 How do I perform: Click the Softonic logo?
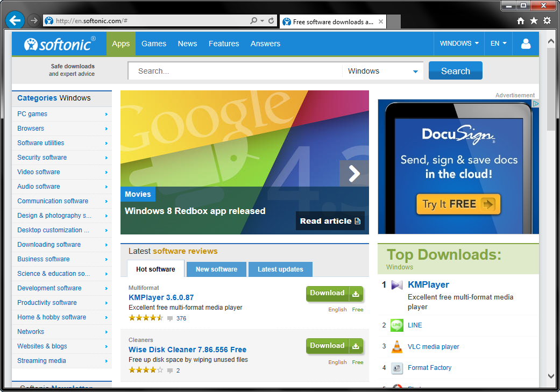pyautogui.click(x=60, y=44)
